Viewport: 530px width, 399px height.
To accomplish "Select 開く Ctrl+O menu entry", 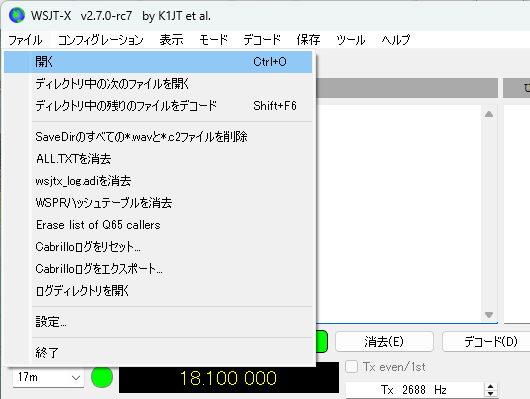I will [158, 62].
